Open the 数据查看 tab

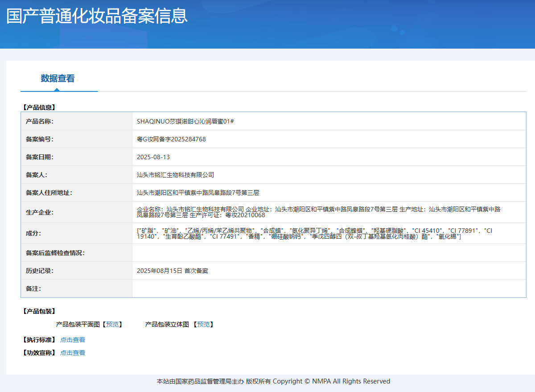[58, 78]
